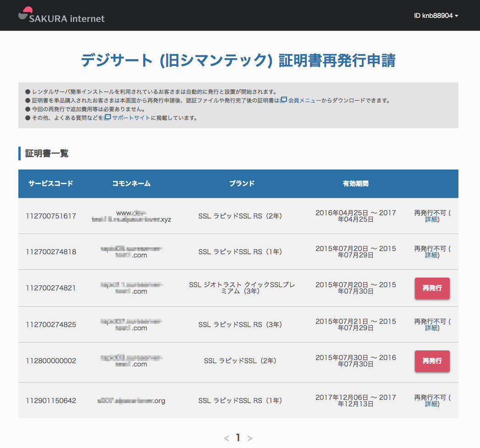
Task: Click the コモンネーム column header
Action: (131, 184)
